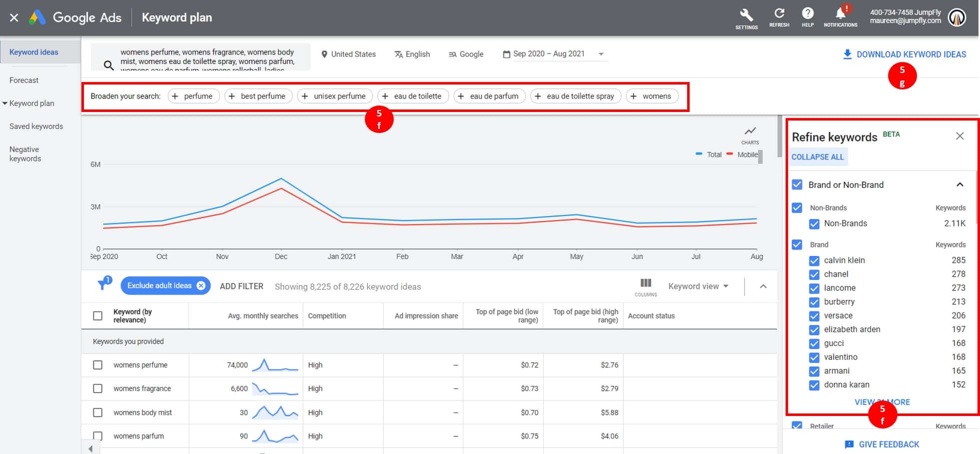Add 'eau de toilette spray' suggestion
The image size is (980, 454).
pyautogui.click(x=576, y=96)
